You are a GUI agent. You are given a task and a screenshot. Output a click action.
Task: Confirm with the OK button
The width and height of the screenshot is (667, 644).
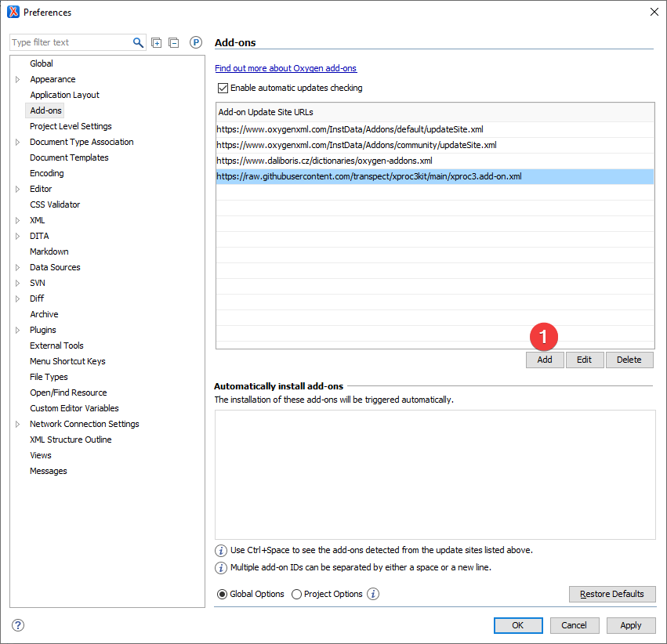[518, 625]
